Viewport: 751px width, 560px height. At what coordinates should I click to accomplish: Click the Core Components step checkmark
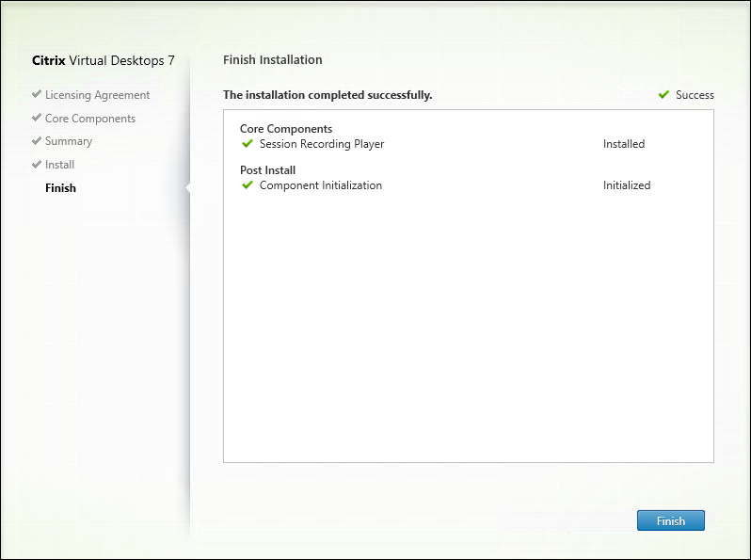(36, 119)
